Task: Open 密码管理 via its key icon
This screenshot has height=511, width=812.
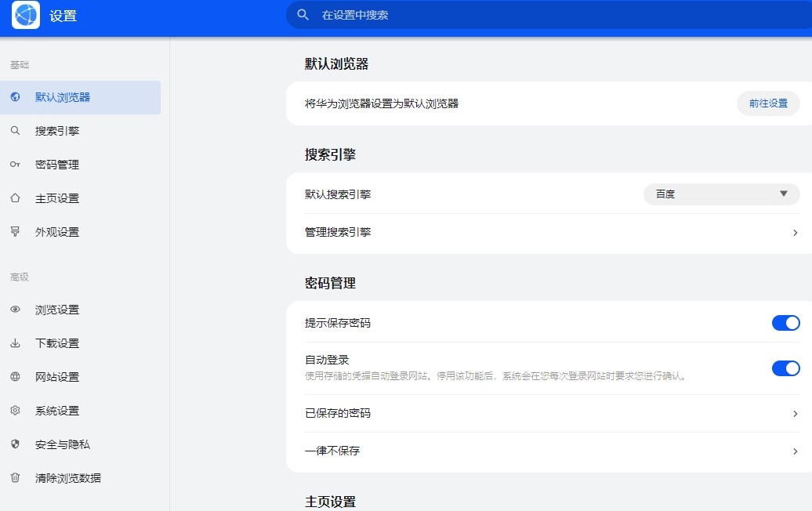Action: coord(15,165)
